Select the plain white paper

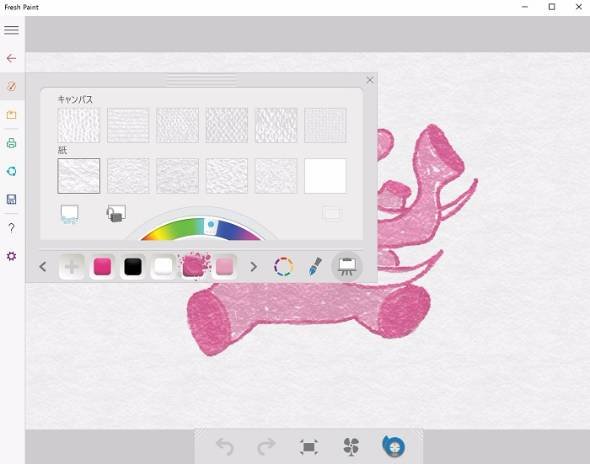point(325,176)
